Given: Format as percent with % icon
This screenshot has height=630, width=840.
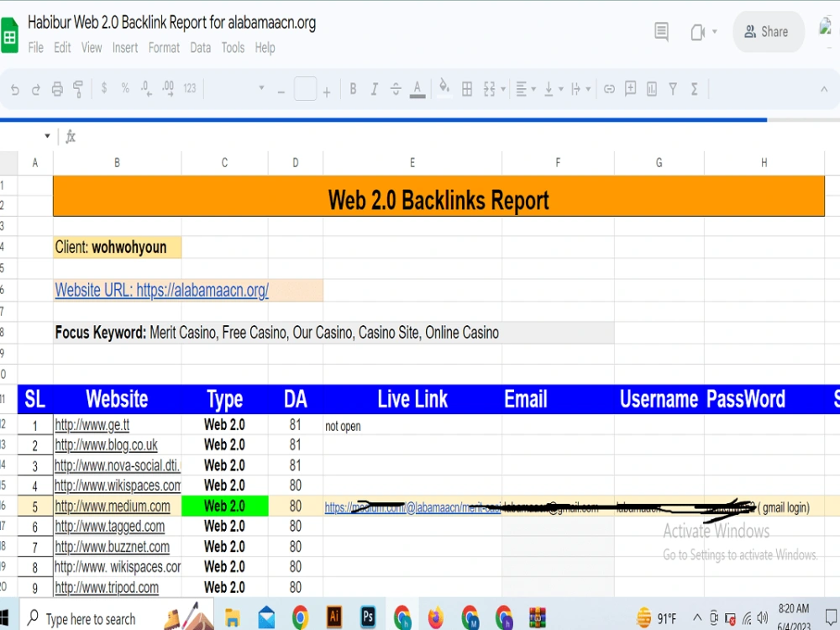Looking at the screenshot, I should 125,88.
